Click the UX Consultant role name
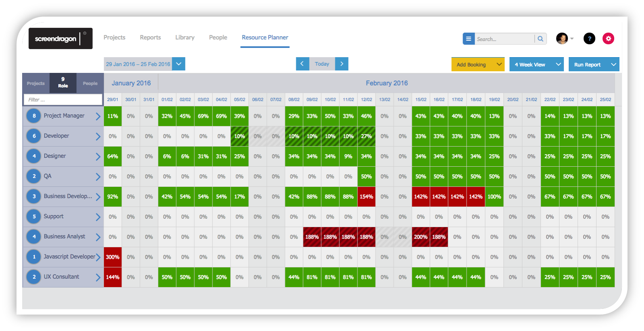Image resolution: width=644 pixels, height=331 pixels. click(62, 277)
